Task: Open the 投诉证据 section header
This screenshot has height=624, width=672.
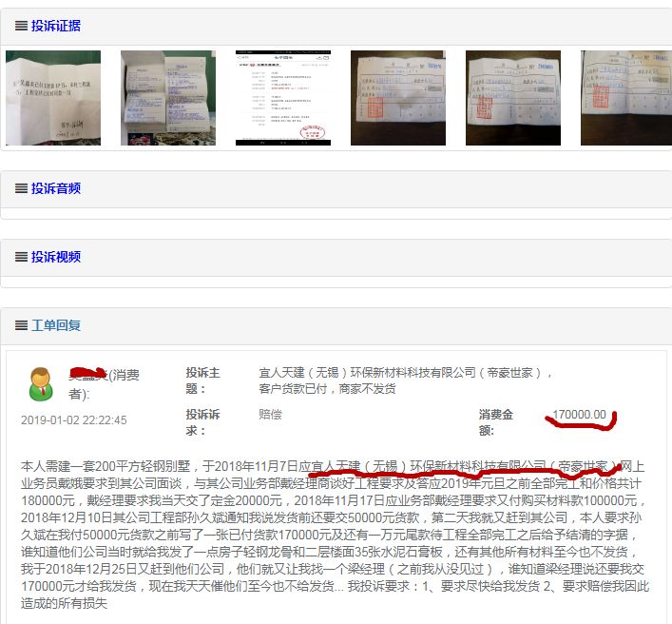Action: [56, 26]
